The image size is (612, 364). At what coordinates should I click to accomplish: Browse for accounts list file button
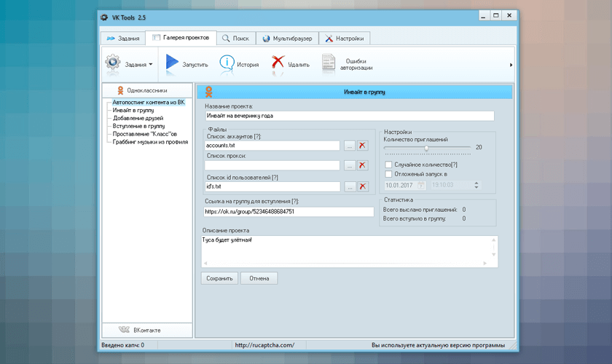pos(349,146)
